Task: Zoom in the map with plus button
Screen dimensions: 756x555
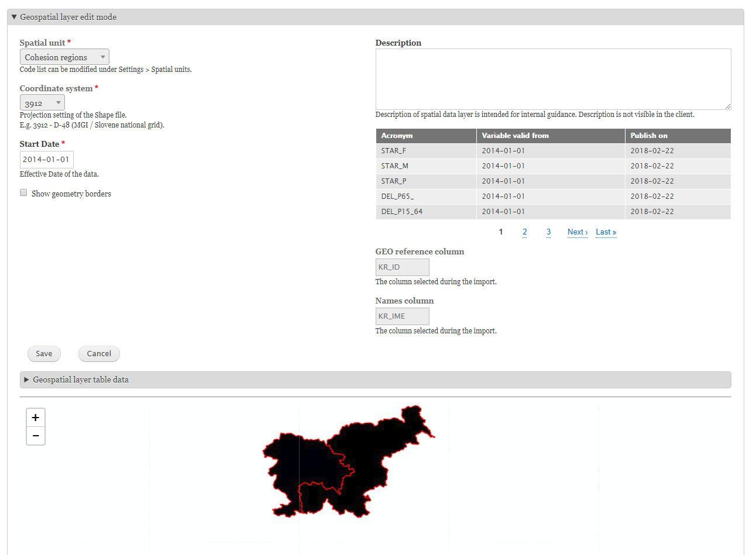Action: pyautogui.click(x=36, y=418)
